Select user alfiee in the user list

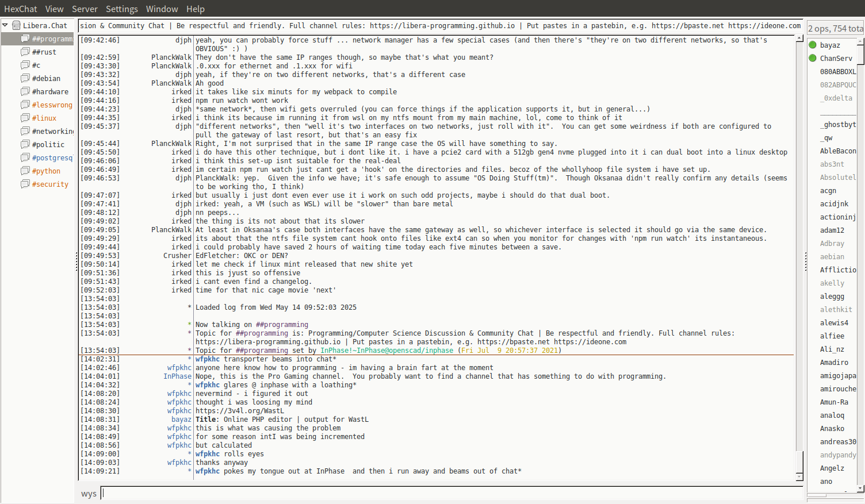(x=832, y=336)
